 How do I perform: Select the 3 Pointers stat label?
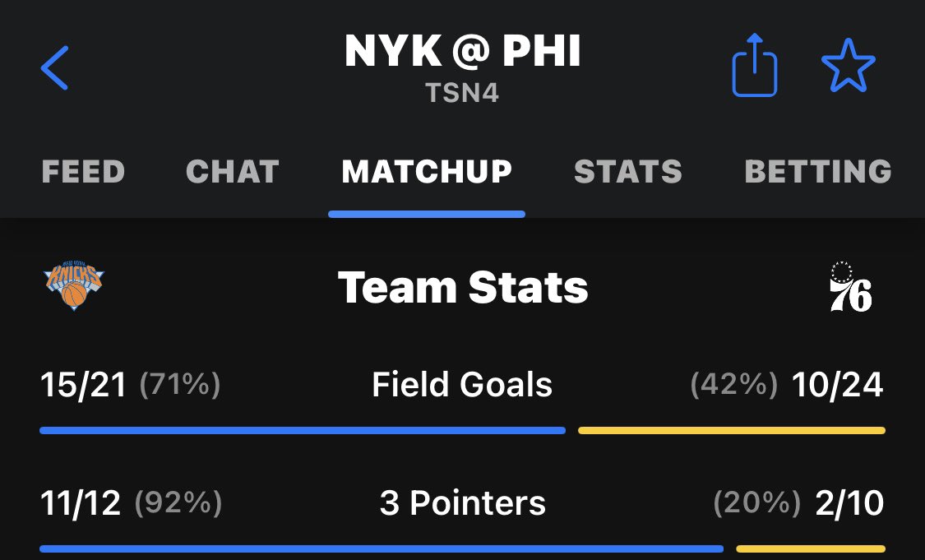click(462, 503)
